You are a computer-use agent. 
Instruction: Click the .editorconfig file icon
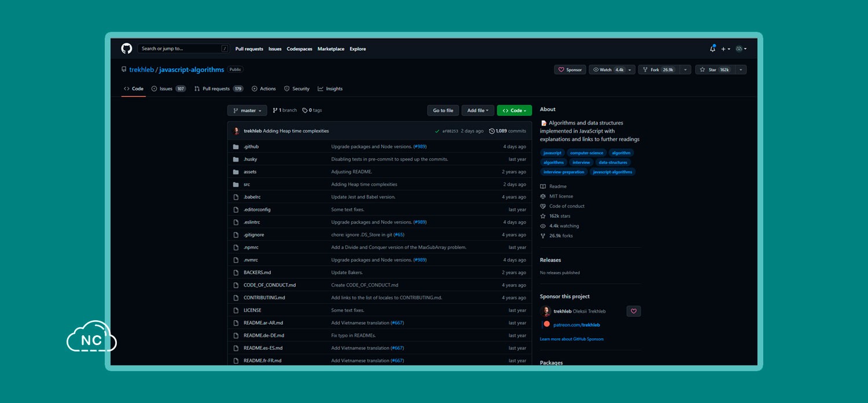(x=236, y=210)
